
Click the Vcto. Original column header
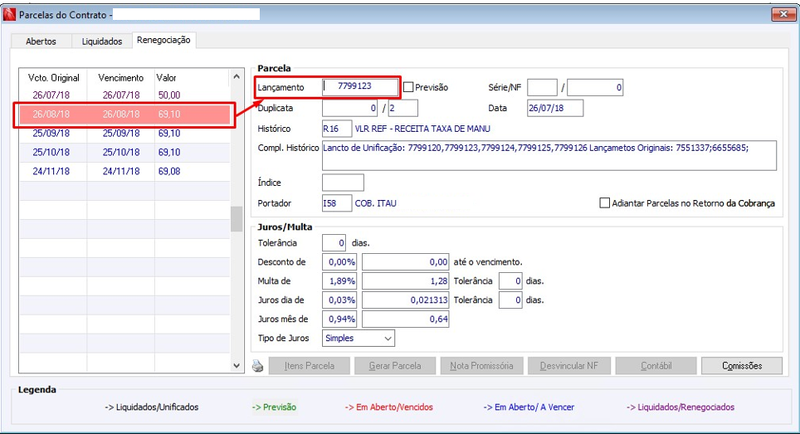(54, 78)
